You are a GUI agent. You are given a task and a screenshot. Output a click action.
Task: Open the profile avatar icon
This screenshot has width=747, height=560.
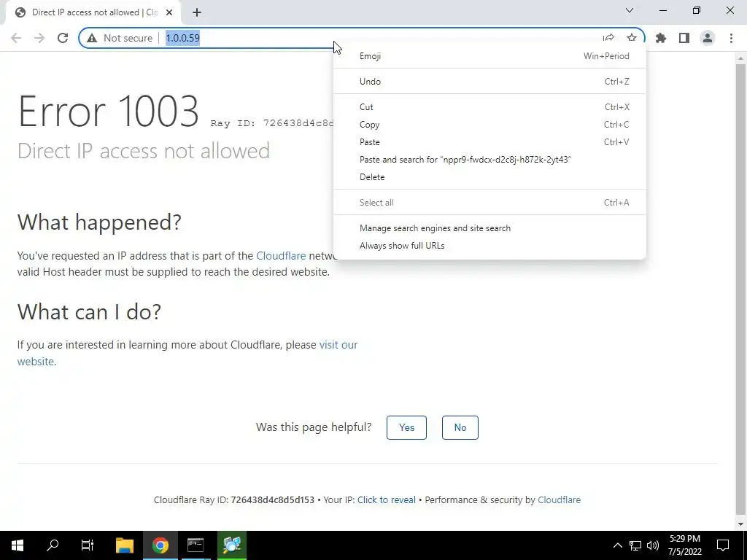(x=708, y=38)
